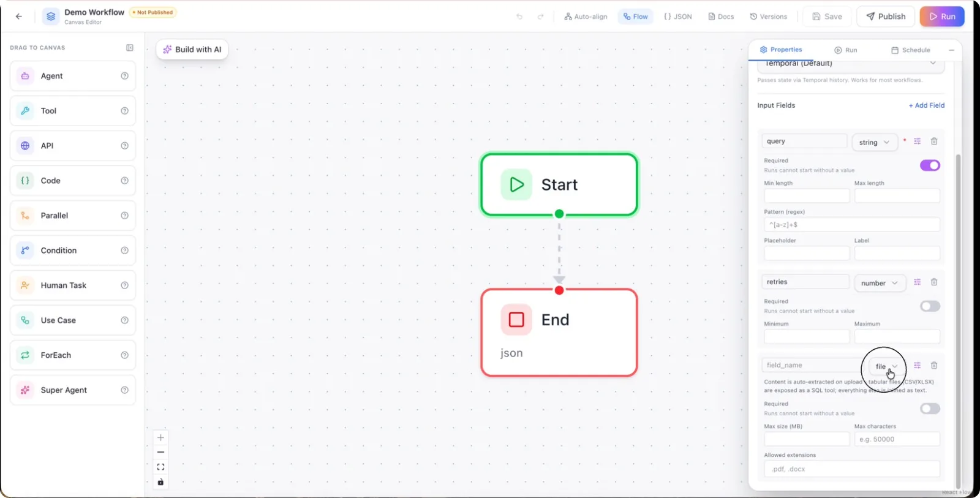
Task: Click the redo arrow icon
Action: (540, 17)
